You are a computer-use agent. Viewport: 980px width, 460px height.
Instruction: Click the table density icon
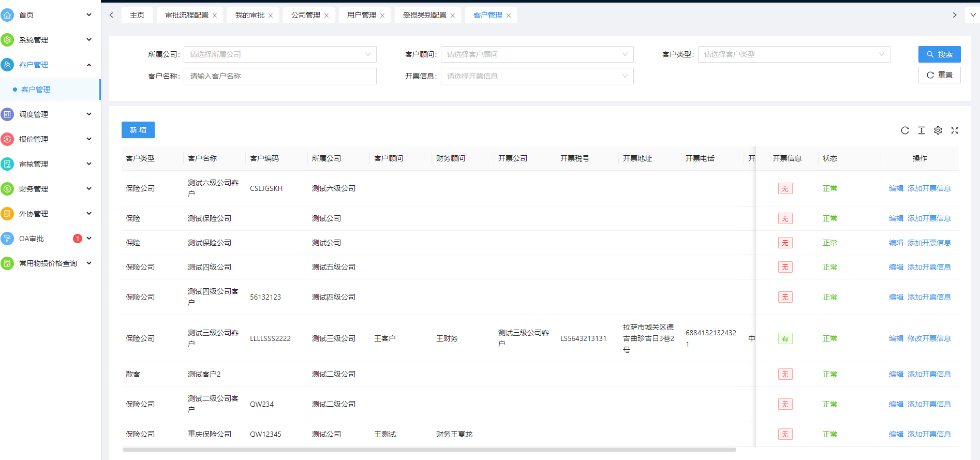922,130
